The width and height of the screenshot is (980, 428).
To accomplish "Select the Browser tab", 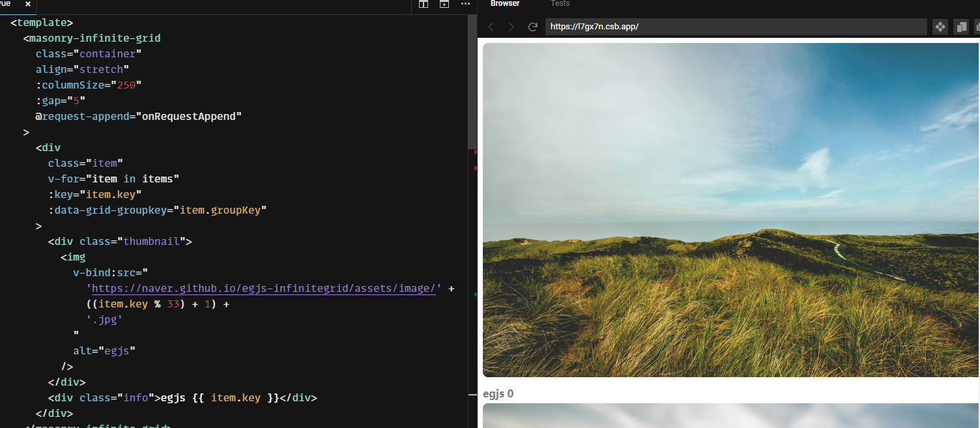I will (x=505, y=4).
